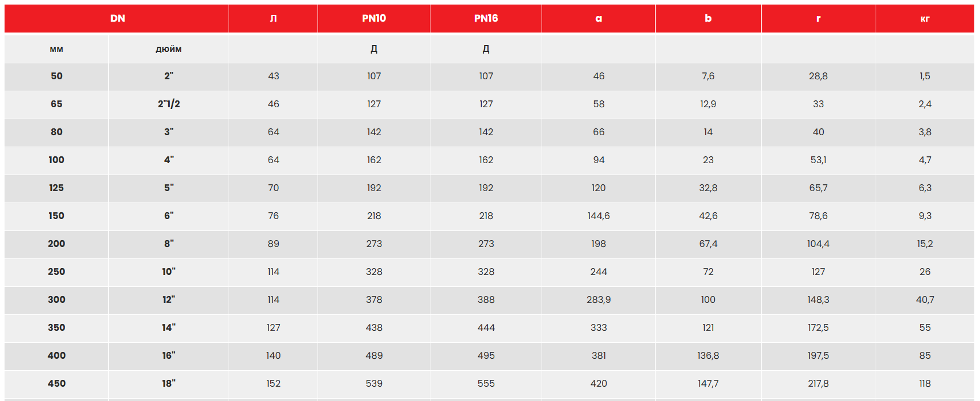This screenshot has height=401, width=980.
Task: Select the 144,6 value in column a
Action: (x=599, y=216)
